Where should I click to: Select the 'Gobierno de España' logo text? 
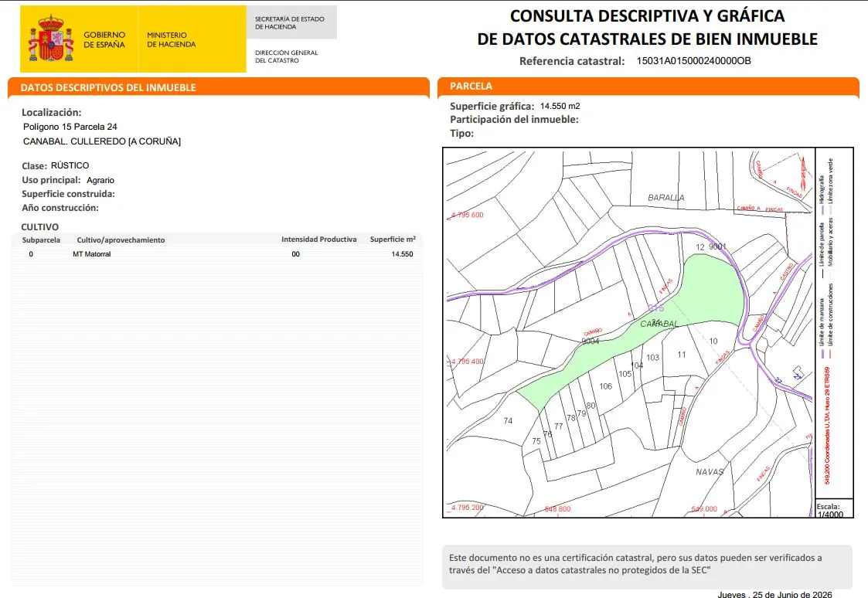tap(104, 40)
